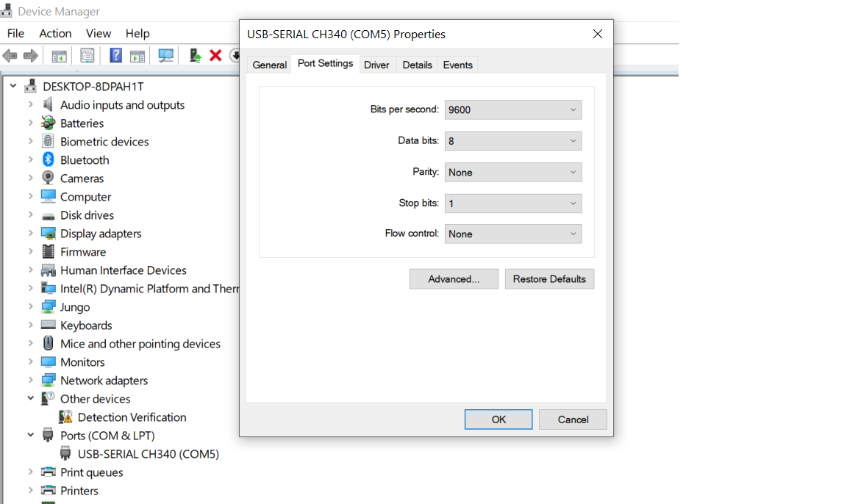This screenshot has width=847, height=504.
Task: Open the Data bits dropdown
Action: pos(513,141)
